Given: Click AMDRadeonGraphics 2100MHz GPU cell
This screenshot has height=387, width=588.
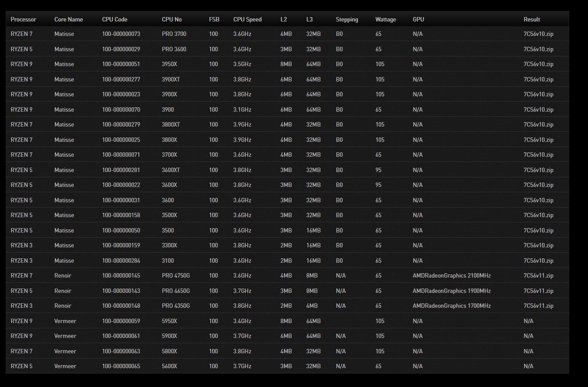Looking at the screenshot, I should coord(452,275).
